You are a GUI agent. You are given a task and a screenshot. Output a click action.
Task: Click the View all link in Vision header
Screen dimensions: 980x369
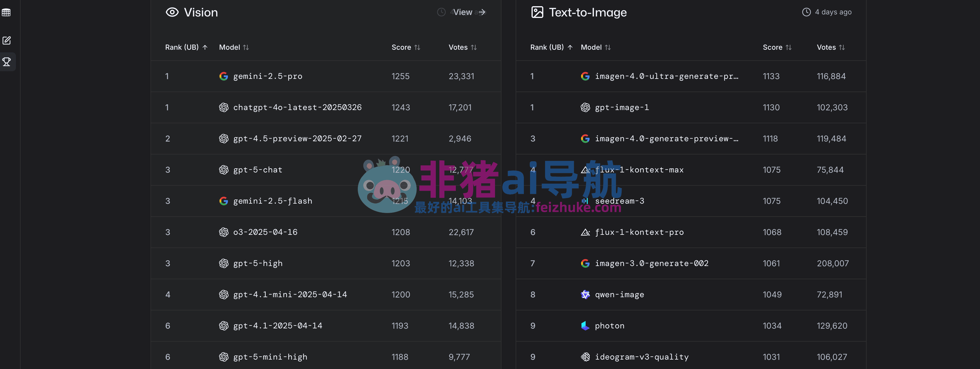point(468,12)
